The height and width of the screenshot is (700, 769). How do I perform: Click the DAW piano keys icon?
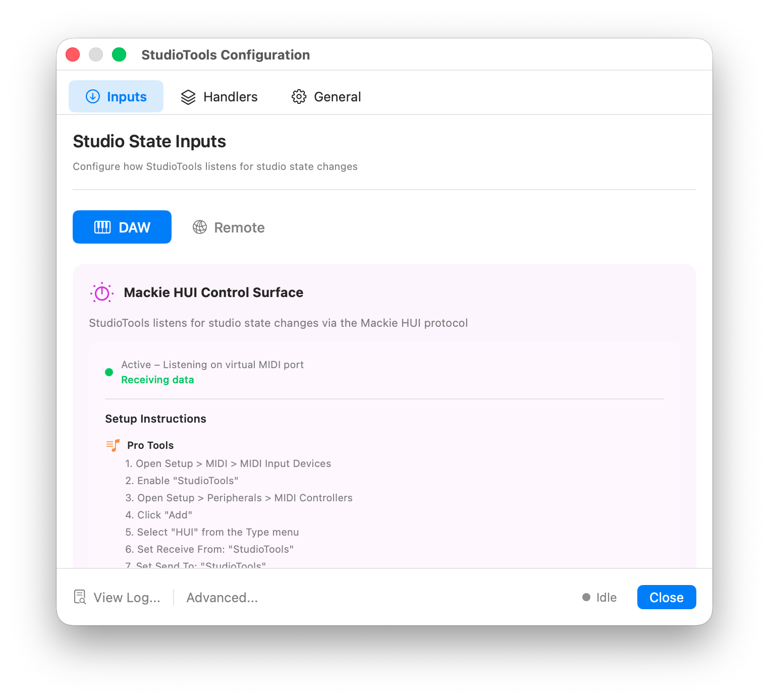coord(102,227)
